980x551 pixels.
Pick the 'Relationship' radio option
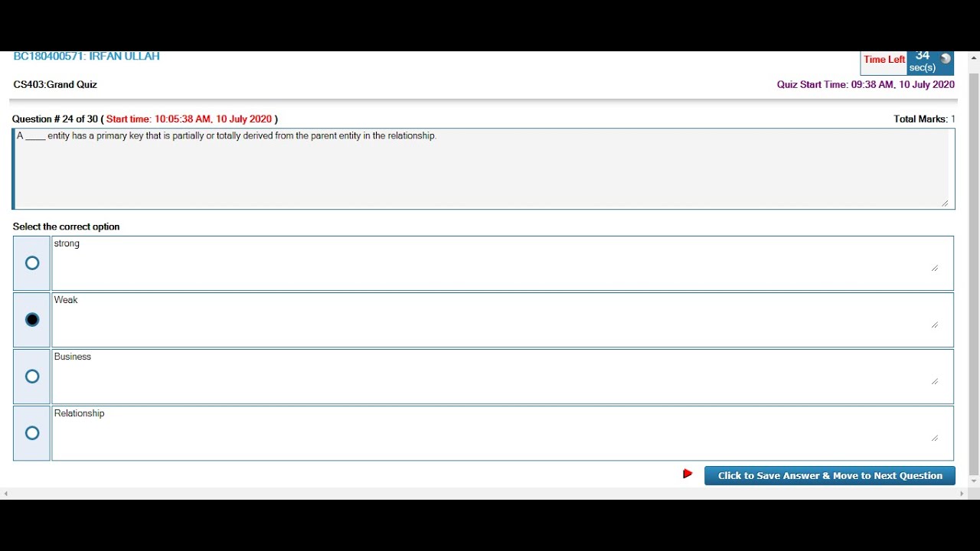pyautogui.click(x=32, y=433)
